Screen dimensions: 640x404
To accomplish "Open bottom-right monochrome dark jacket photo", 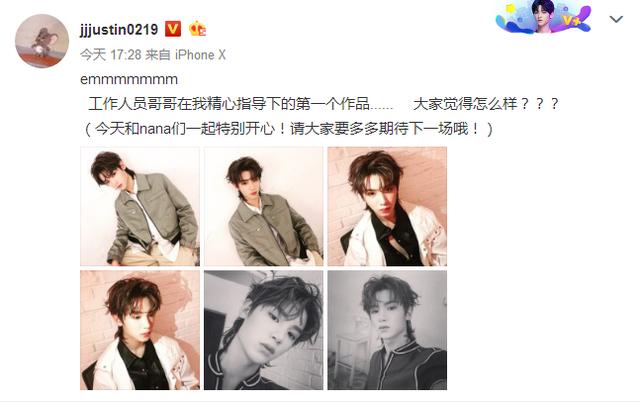I will point(387,330).
